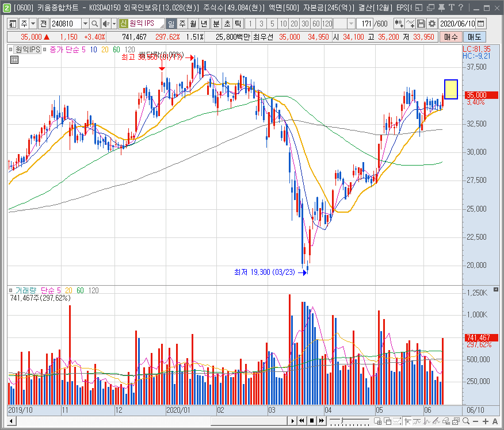Click the plus zoom-in icon

486,421
